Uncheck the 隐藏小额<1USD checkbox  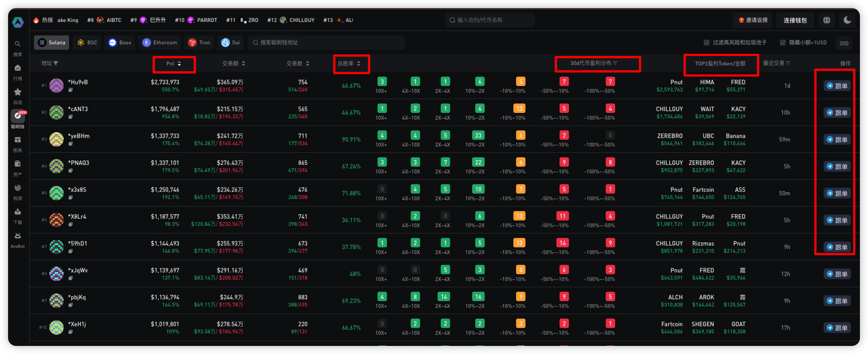(x=783, y=43)
